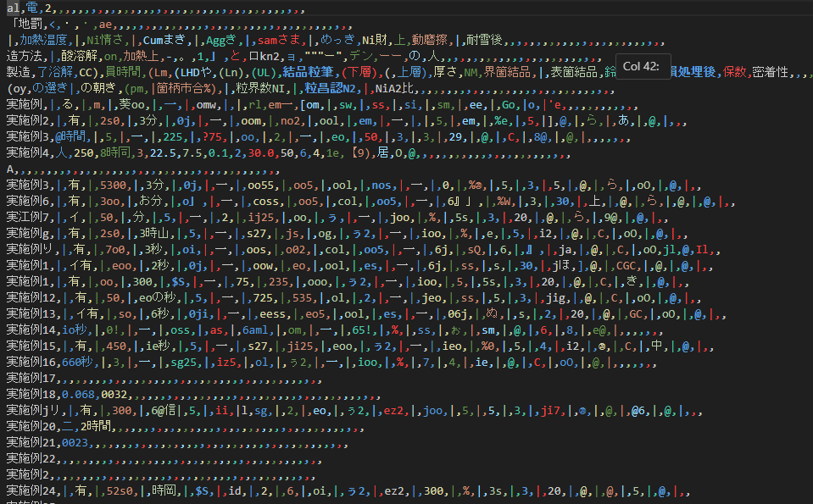Click the bold "粒昌認N2" cell
This screenshot has width=813, height=504.
(x=331, y=88)
